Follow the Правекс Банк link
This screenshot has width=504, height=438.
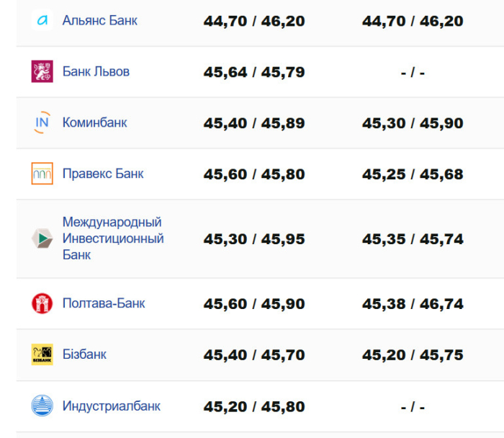coord(103,174)
